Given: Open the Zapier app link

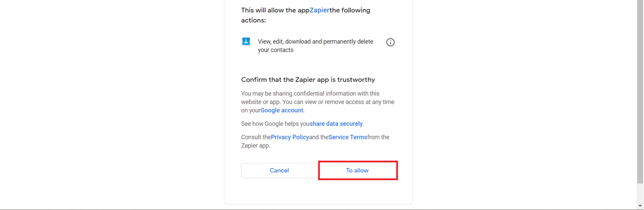Looking at the screenshot, I should point(319,10).
